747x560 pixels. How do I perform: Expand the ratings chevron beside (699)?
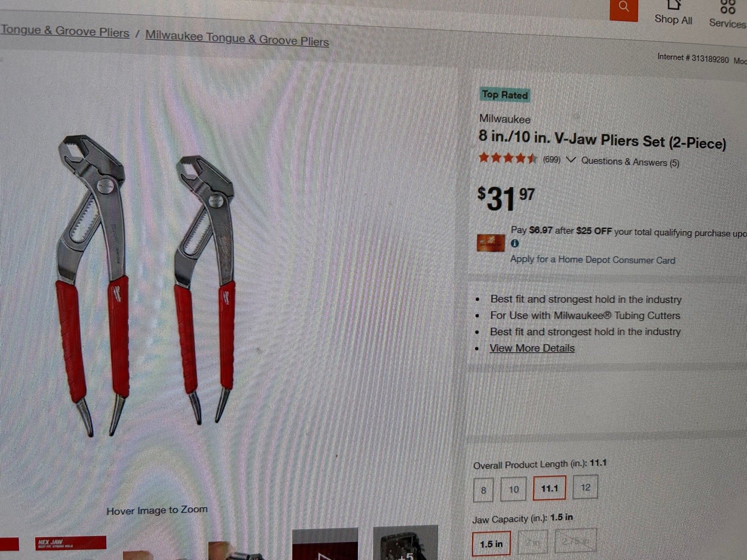[571, 160]
